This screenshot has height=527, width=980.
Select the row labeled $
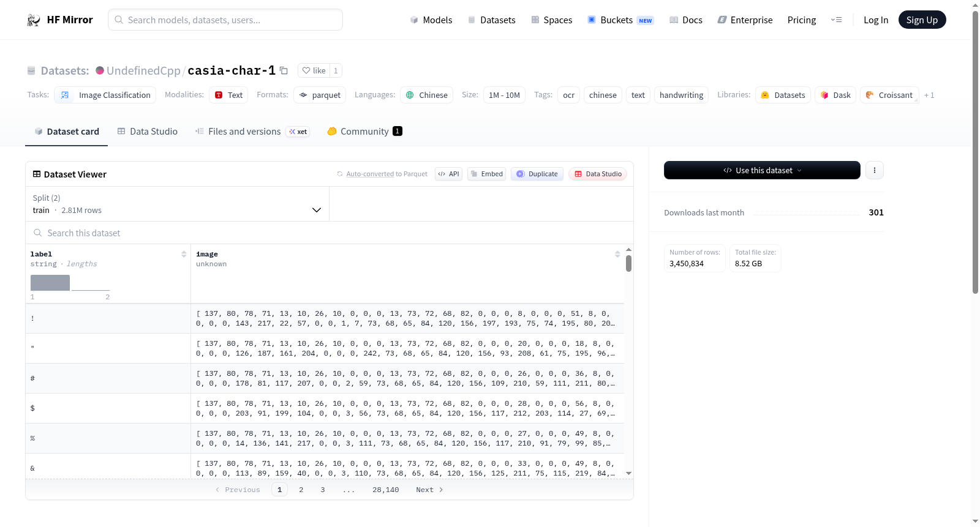coord(325,408)
